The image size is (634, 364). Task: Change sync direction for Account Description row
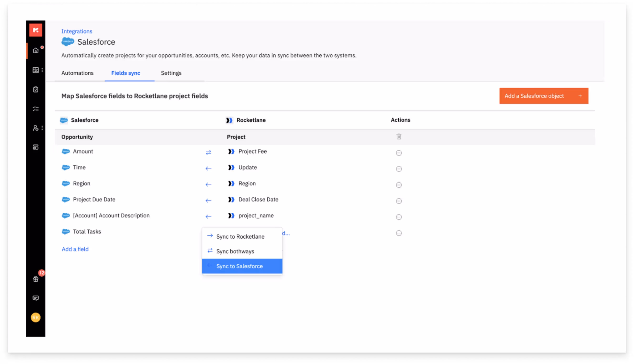pyautogui.click(x=208, y=216)
